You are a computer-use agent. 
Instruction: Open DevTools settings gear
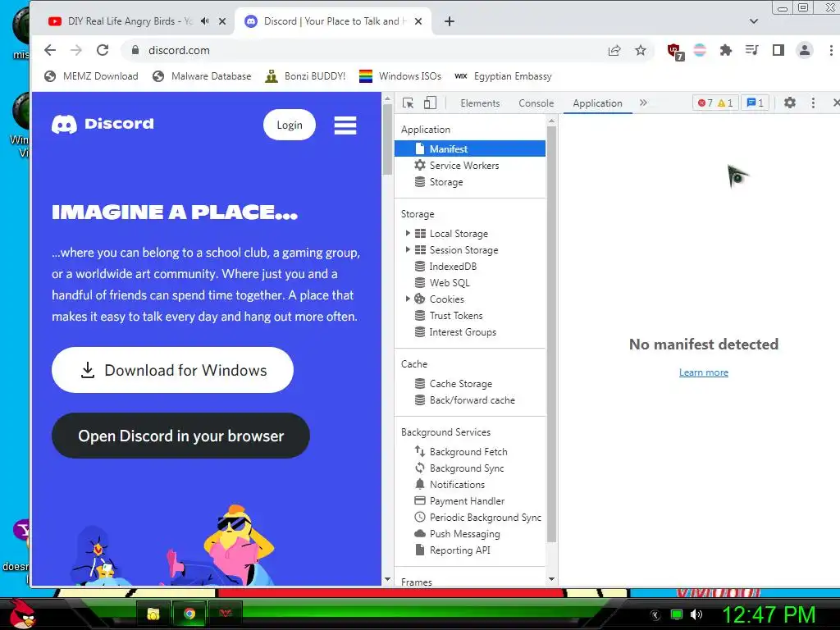pos(790,103)
